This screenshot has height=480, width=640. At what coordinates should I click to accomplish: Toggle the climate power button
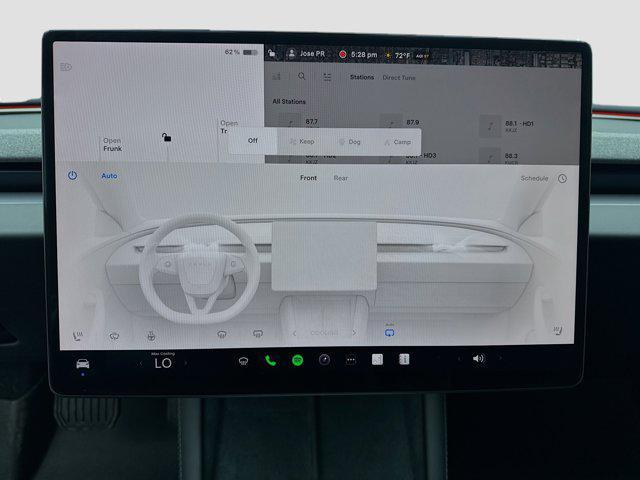point(72,176)
